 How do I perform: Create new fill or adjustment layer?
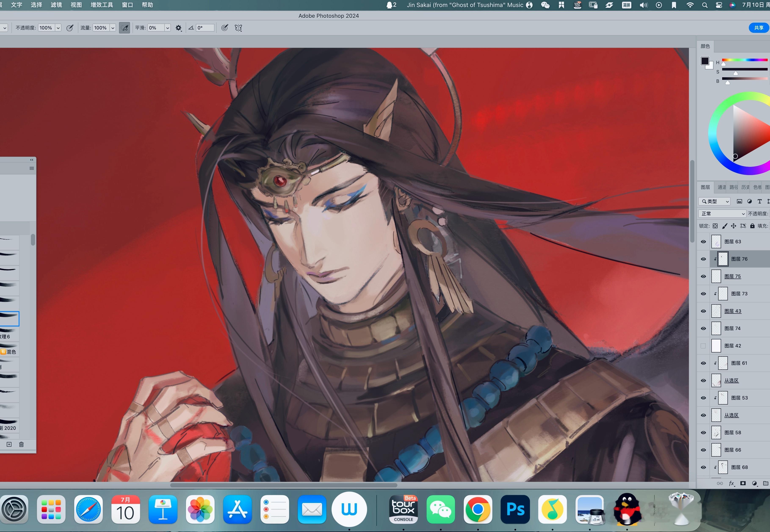(x=755, y=483)
